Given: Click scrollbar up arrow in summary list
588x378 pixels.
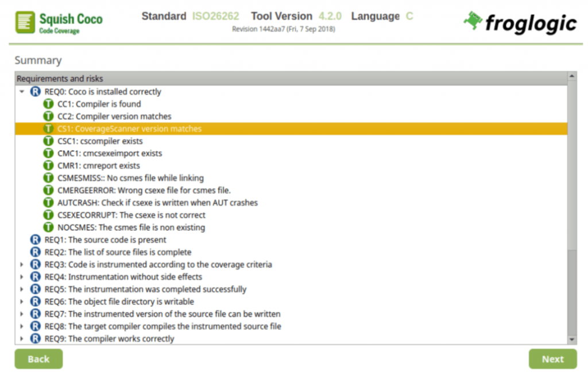Looking at the screenshot, I should 572,76.
